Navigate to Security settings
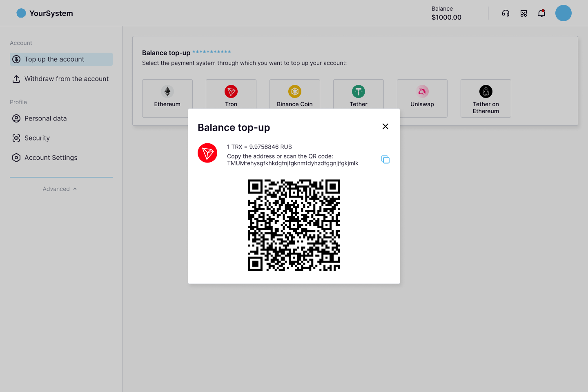Viewport: 588px width, 392px height. pyautogui.click(x=37, y=138)
